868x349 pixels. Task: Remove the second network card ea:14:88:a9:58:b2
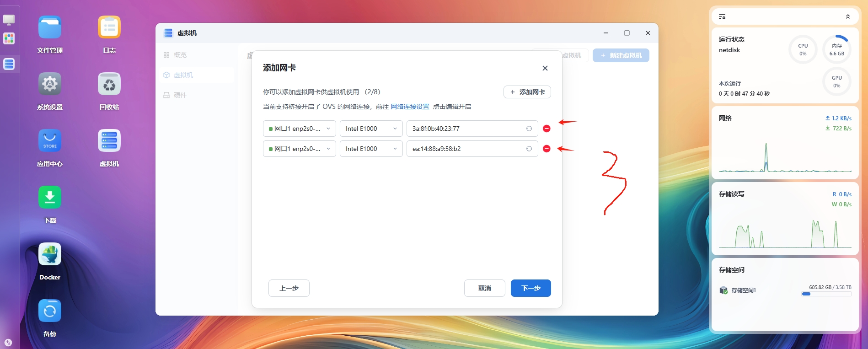(547, 149)
